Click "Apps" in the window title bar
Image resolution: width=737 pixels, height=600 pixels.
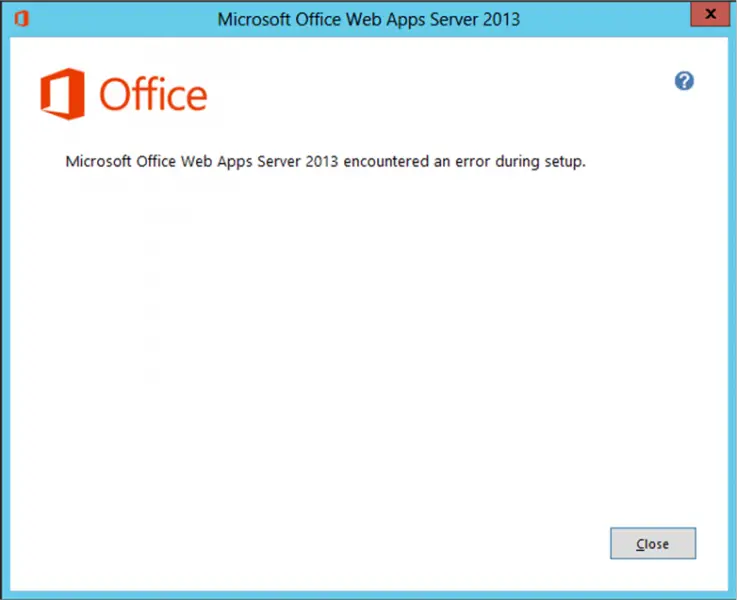point(401,20)
